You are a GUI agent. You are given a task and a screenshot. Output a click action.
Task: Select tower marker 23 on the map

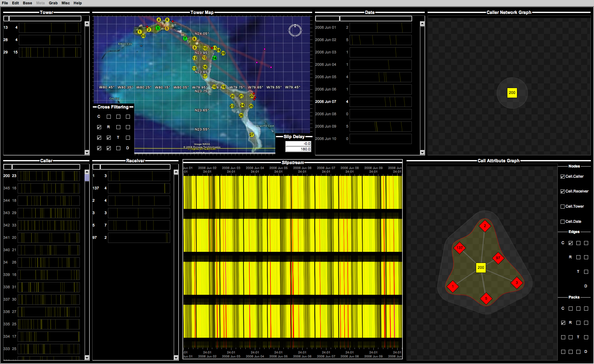click(x=232, y=106)
